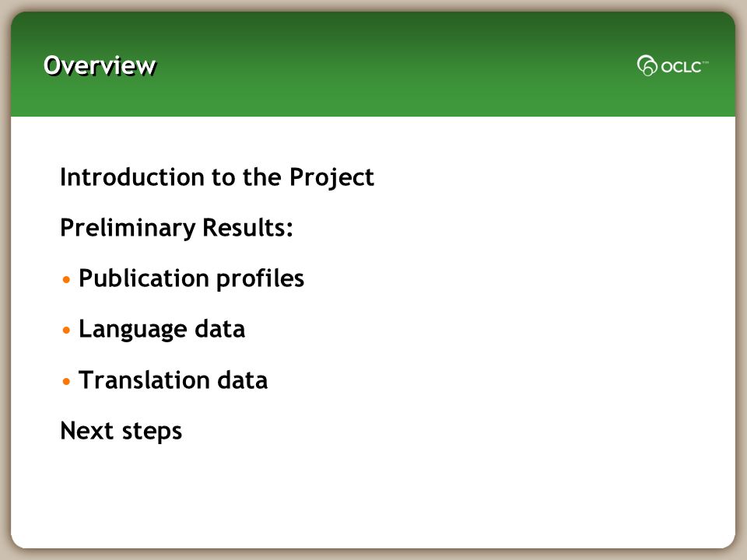This screenshot has height=560, width=747.
Task: Click the trademark symbol beside OCLC
Action: (706, 62)
